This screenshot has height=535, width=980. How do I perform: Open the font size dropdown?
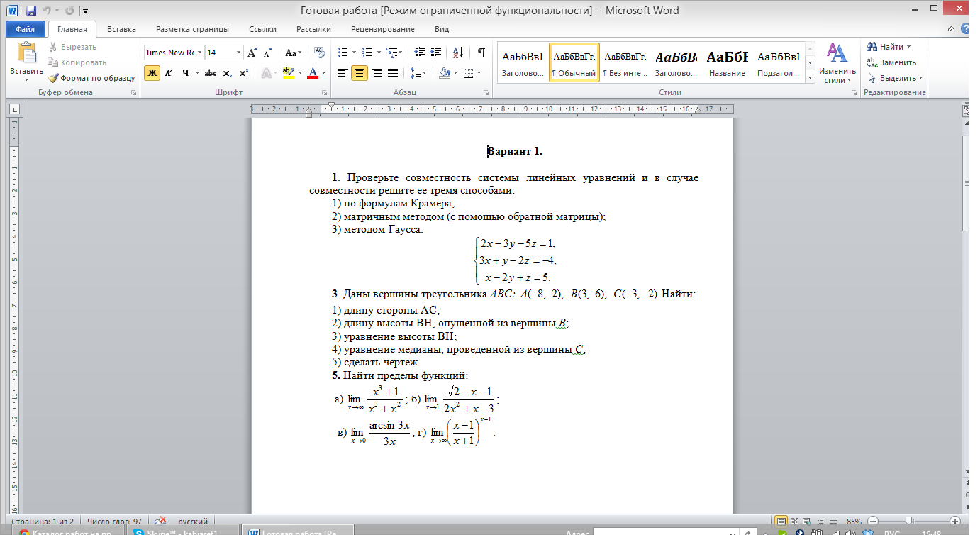pyautogui.click(x=238, y=53)
